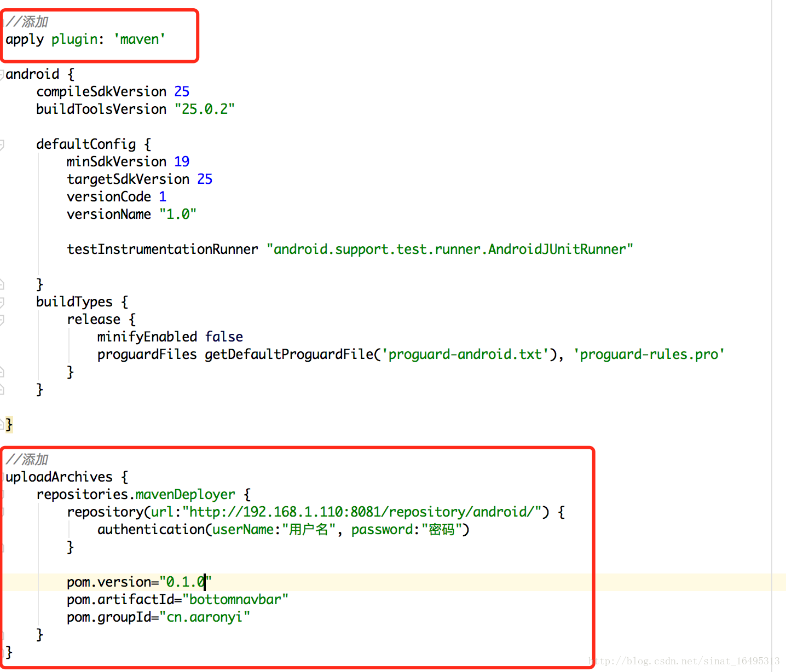Image resolution: width=786 pixels, height=672 pixels.
Task: Collapse the defaultConfig block fold marker
Action: [x=2, y=144]
